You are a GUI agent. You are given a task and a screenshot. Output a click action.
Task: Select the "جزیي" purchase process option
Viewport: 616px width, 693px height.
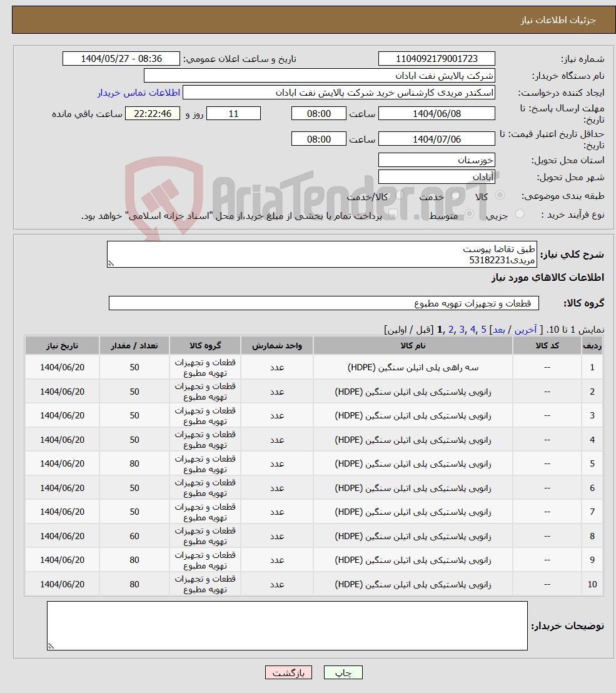(x=520, y=213)
